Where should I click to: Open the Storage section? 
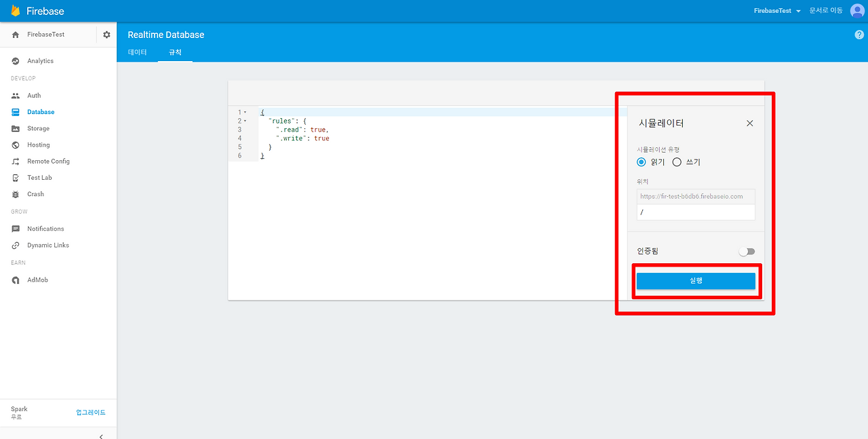pos(37,128)
